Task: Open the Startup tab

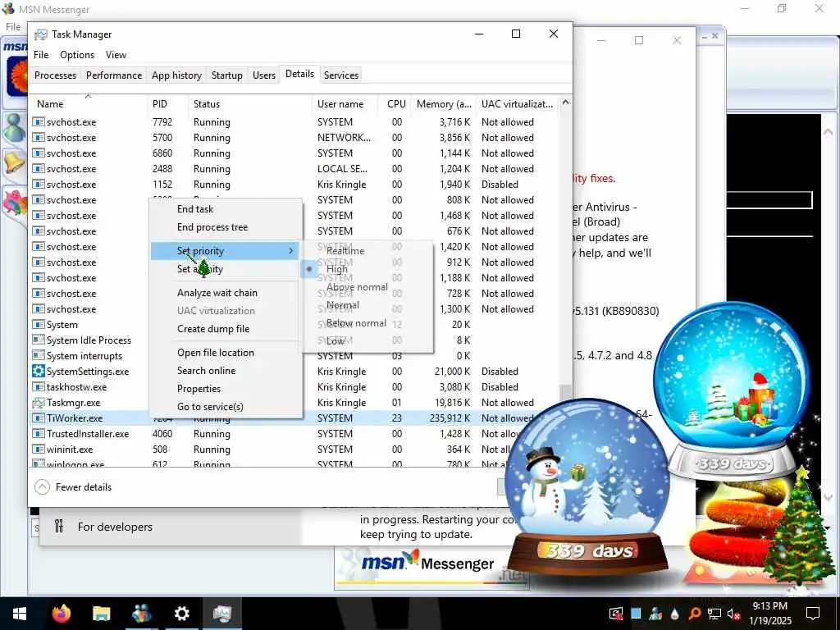Action: coord(227,75)
